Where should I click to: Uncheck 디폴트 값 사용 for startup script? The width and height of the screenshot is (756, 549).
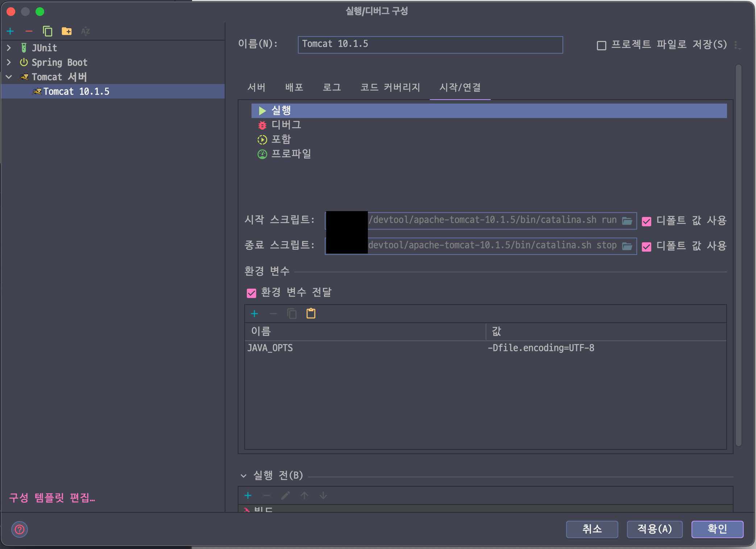coord(647,221)
